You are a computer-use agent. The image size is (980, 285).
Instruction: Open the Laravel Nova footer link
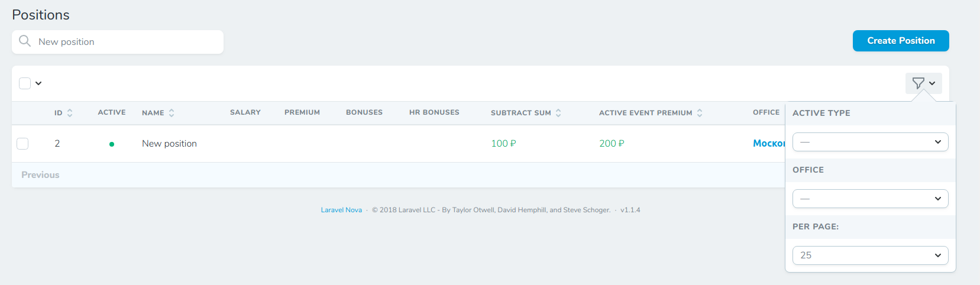(341, 210)
